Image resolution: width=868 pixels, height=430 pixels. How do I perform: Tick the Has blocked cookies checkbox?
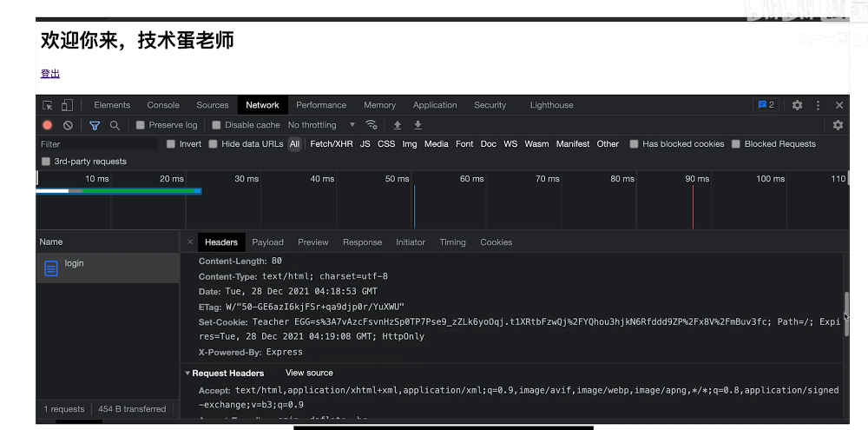click(635, 144)
